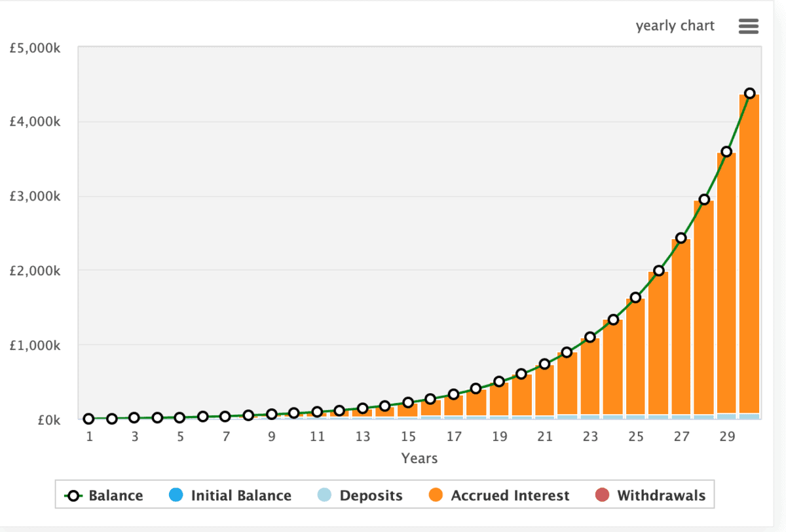
Task: Hide the Initial Balance legend series
Action: [x=240, y=495]
